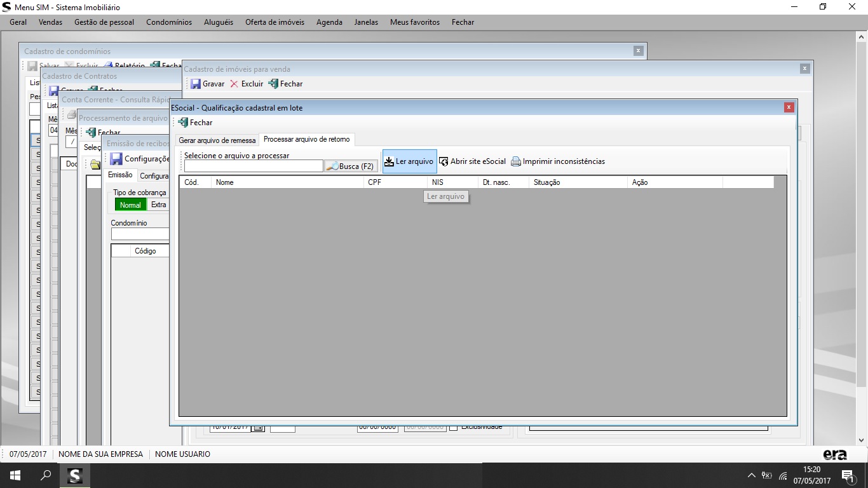Click Configurações disk icon in Emissão de recibos

116,159
